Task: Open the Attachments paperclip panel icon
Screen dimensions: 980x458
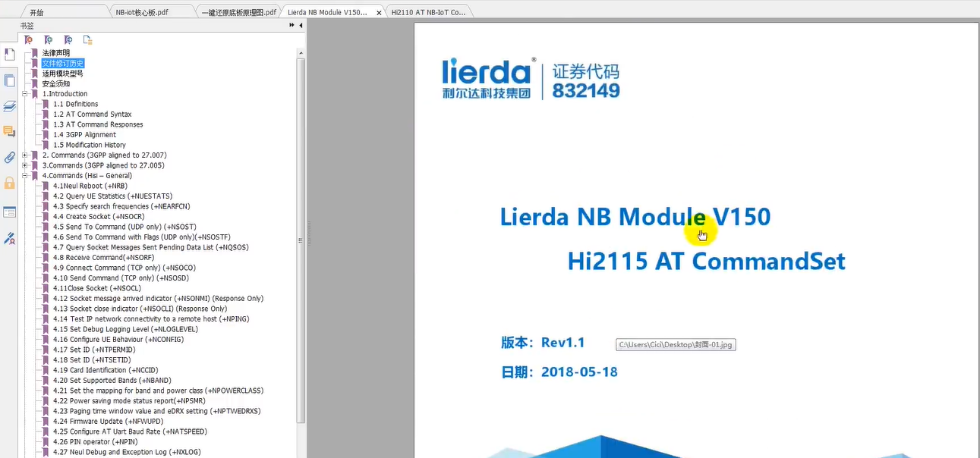Action: tap(9, 157)
